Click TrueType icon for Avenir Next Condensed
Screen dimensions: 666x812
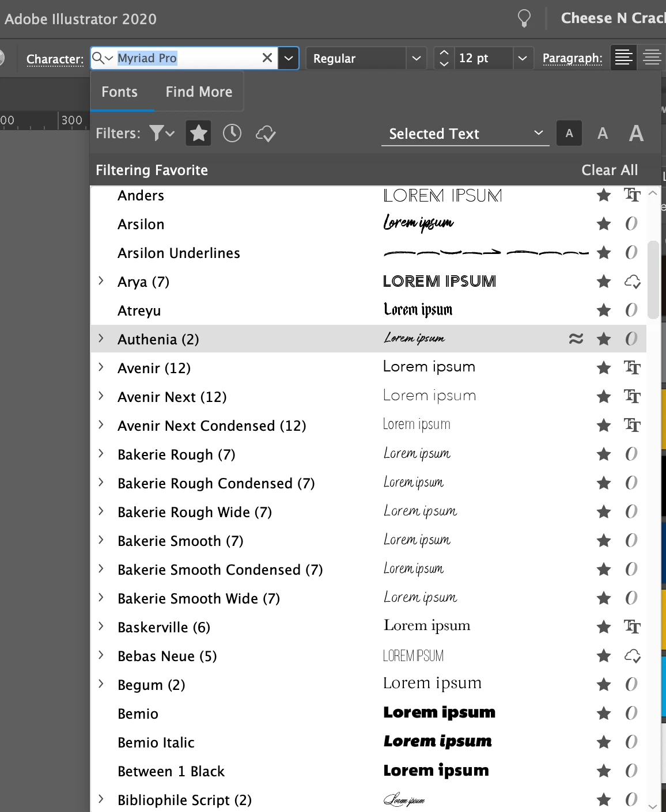[x=632, y=426]
